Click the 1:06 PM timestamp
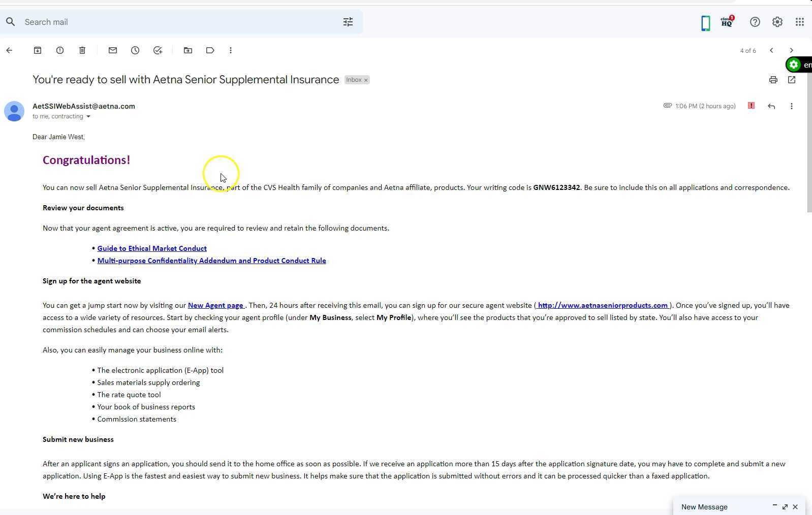812x515 pixels. tap(705, 106)
